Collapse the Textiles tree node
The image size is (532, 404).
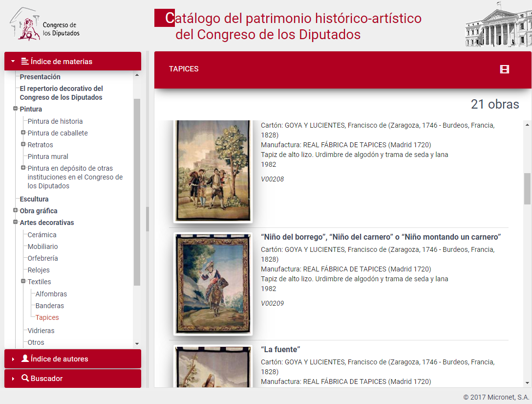click(23, 281)
